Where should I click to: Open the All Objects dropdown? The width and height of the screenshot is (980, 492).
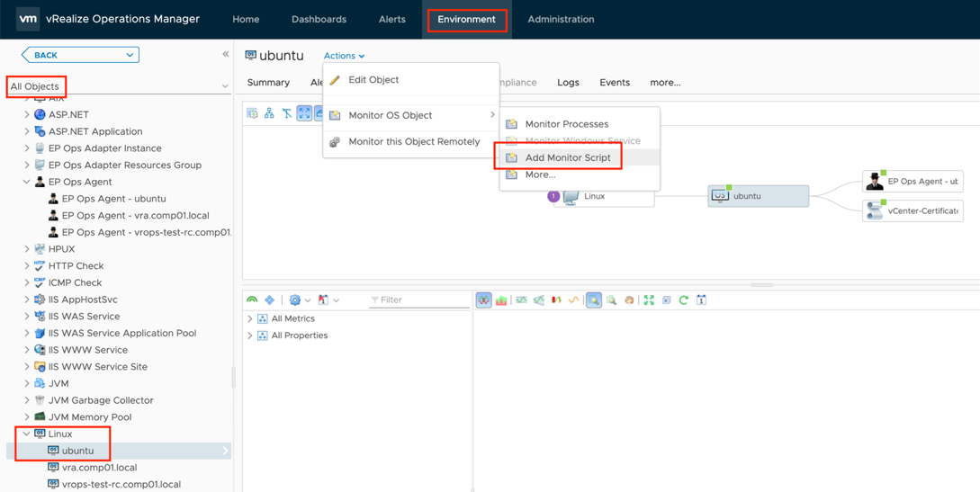[224, 86]
